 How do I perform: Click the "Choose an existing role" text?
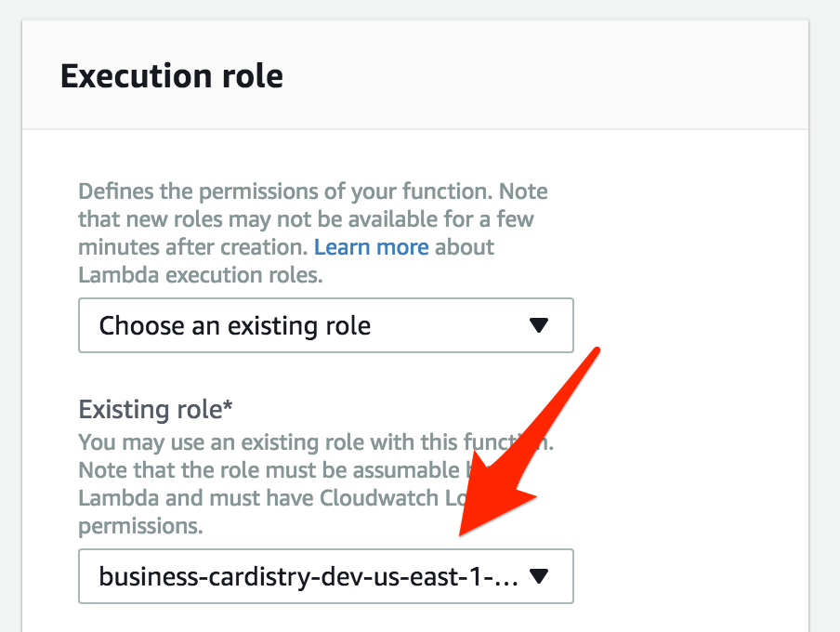pos(234,326)
